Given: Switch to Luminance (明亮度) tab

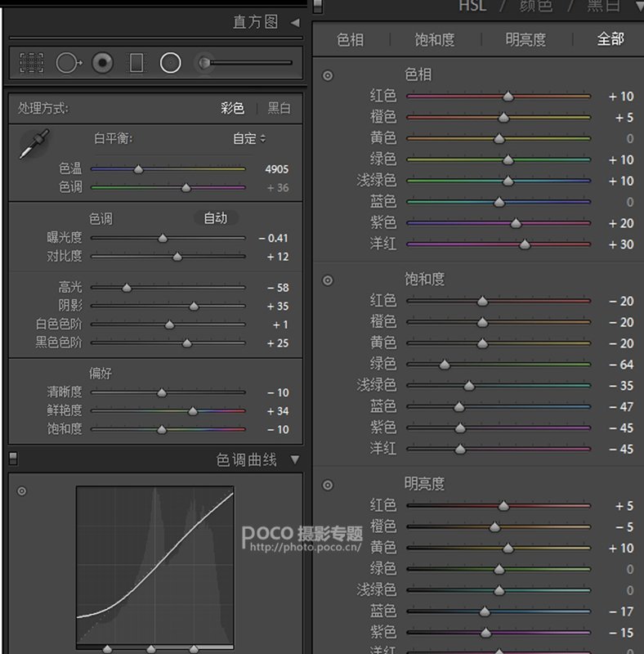Looking at the screenshot, I should (x=525, y=40).
